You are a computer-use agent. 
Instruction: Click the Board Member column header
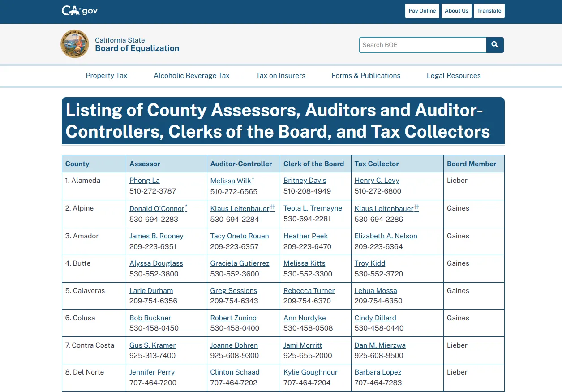[x=474, y=164]
